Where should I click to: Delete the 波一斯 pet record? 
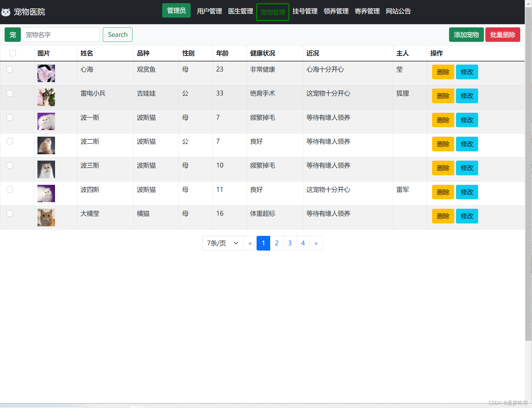click(x=443, y=120)
